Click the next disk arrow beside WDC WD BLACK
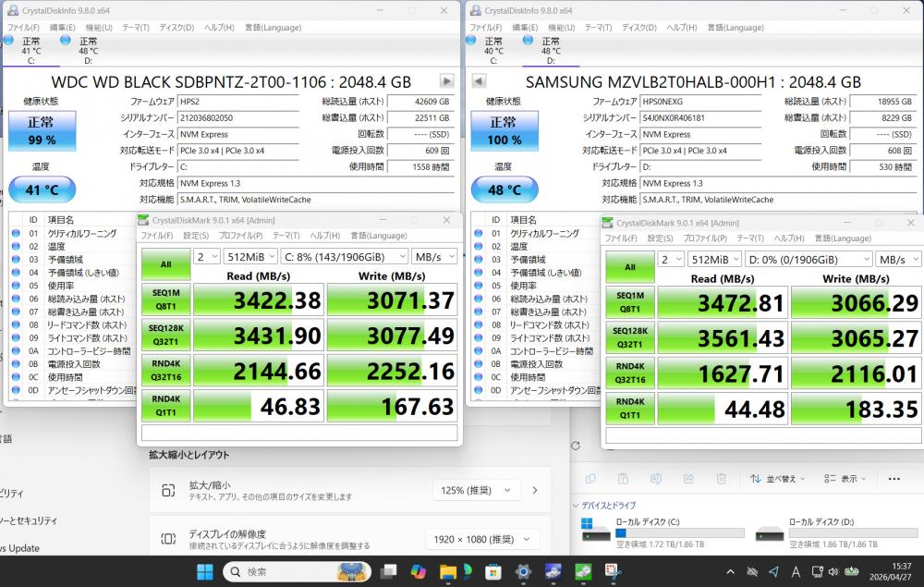The height and width of the screenshot is (587, 924). (x=446, y=80)
